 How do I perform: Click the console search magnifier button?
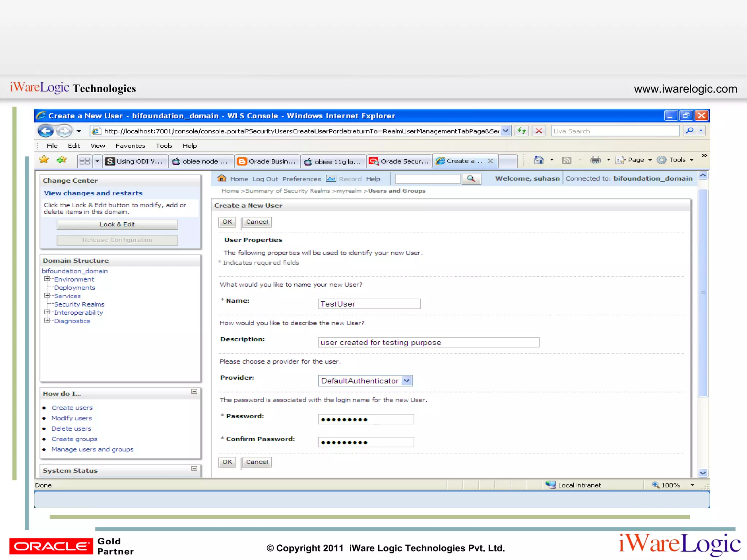click(x=471, y=179)
